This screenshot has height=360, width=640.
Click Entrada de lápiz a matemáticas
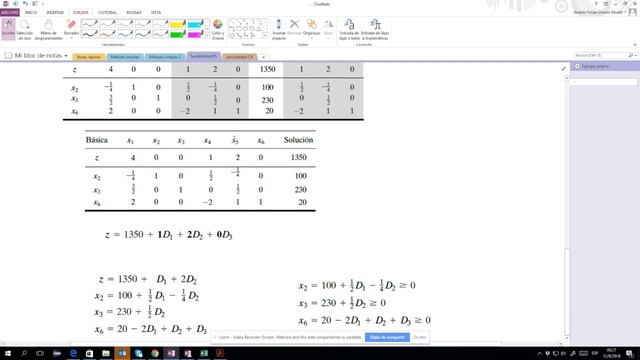click(375, 29)
